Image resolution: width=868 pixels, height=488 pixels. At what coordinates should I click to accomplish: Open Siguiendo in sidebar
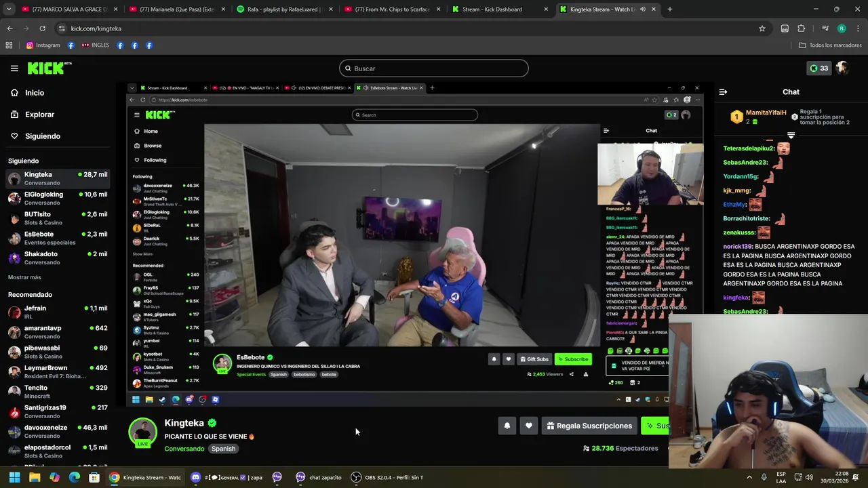42,136
